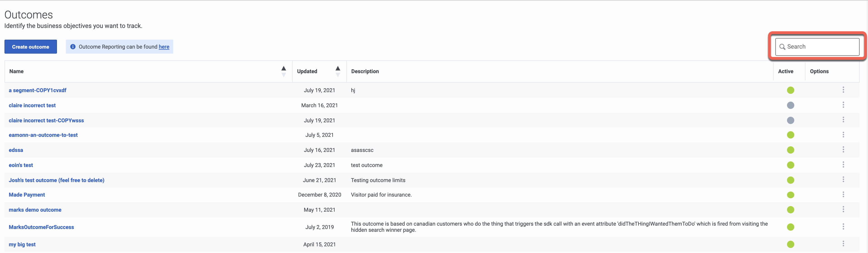
Task: Follow the 'here' Outcome Reporting link
Action: pos(164,47)
